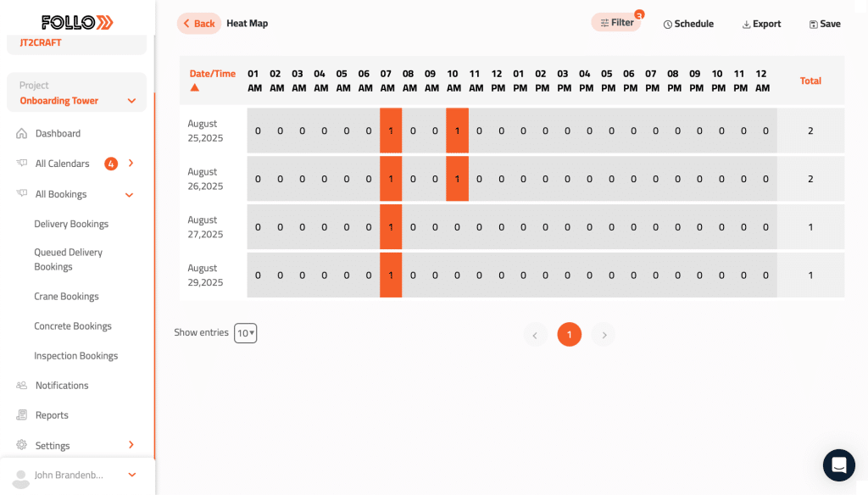Export the heat map data
This screenshot has height=495, width=868.
(x=760, y=23)
